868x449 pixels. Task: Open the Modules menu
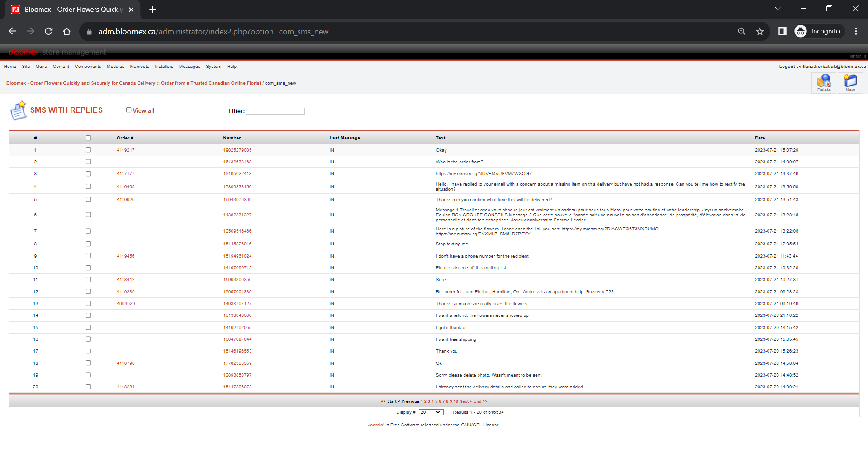pyautogui.click(x=115, y=67)
